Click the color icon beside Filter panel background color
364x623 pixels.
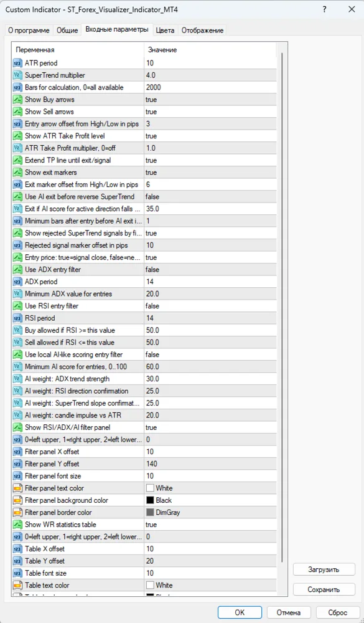[17, 500]
